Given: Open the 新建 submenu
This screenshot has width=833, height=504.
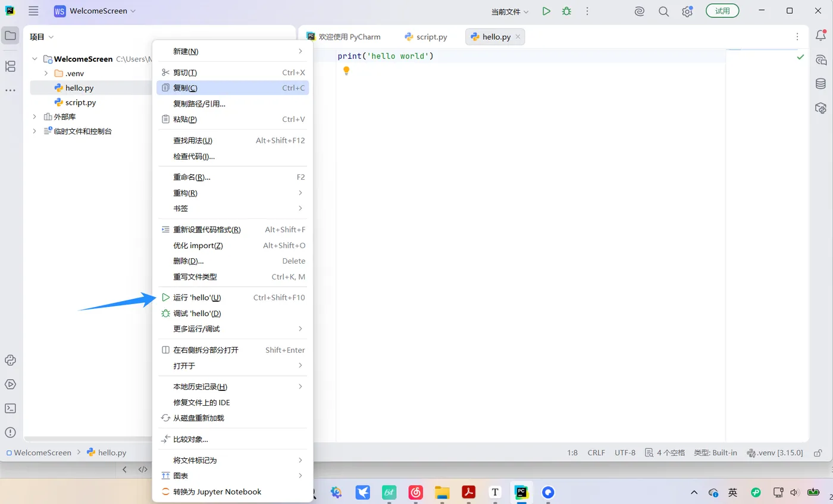Looking at the screenshot, I should tap(233, 51).
